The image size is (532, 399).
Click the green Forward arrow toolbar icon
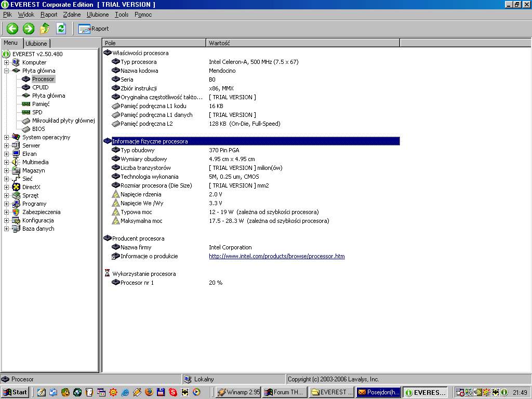pyautogui.click(x=29, y=29)
